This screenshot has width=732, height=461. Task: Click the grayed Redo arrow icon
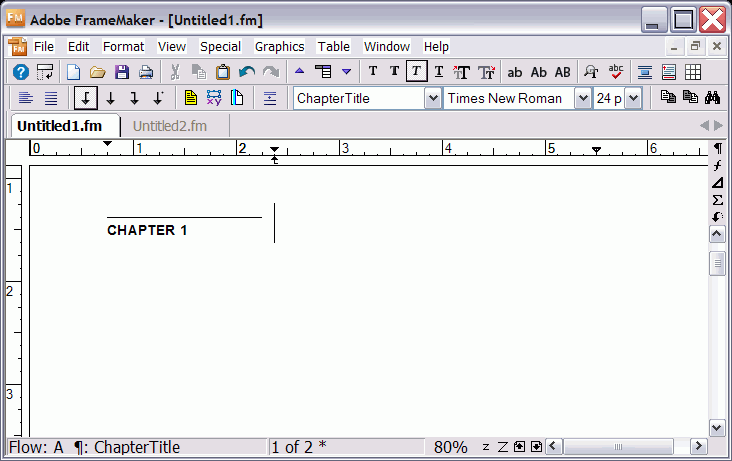pyautogui.click(x=271, y=72)
